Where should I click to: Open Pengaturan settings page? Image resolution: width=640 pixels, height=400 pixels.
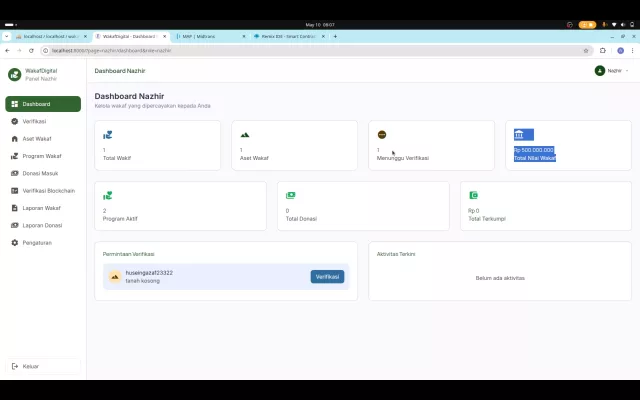pos(43,242)
